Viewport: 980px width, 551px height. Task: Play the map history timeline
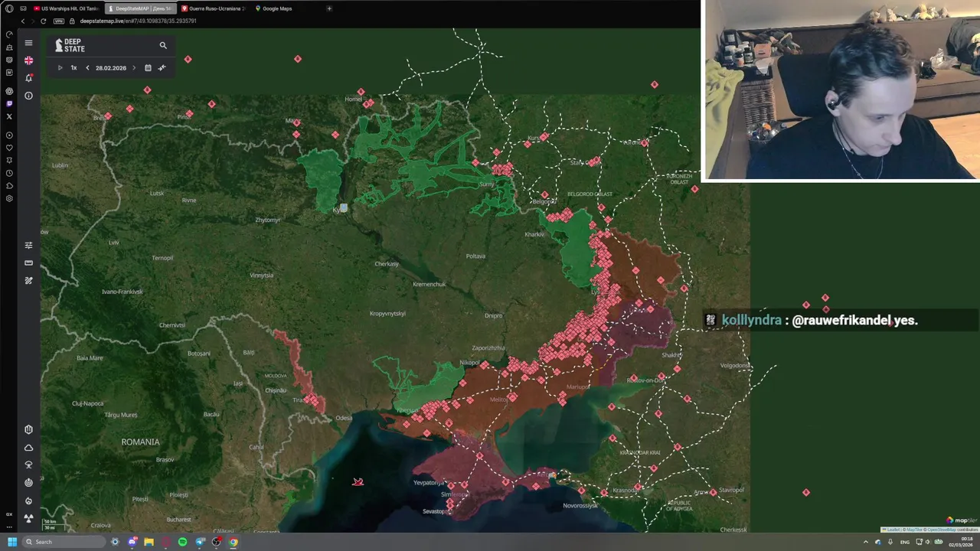click(x=60, y=68)
